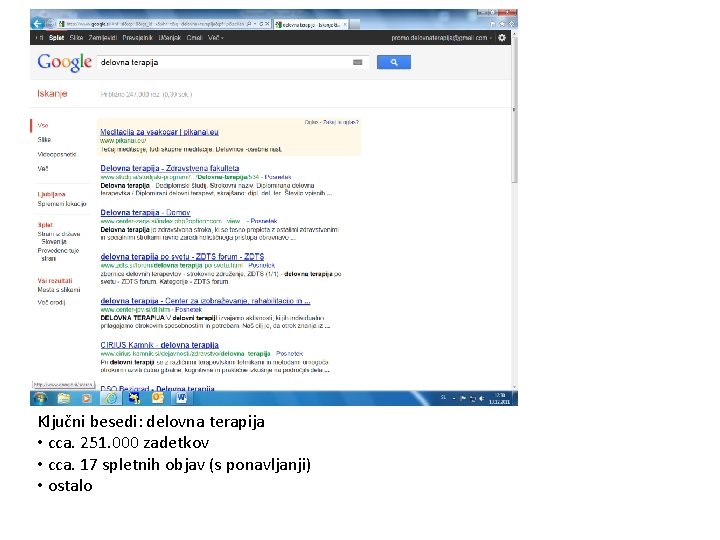Click the Windows Start orb

tap(40, 398)
